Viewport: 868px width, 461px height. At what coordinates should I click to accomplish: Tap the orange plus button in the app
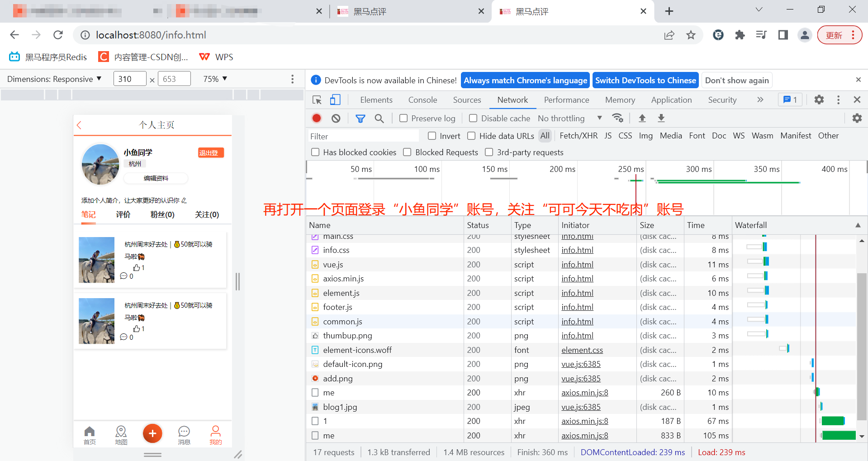[152, 433]
